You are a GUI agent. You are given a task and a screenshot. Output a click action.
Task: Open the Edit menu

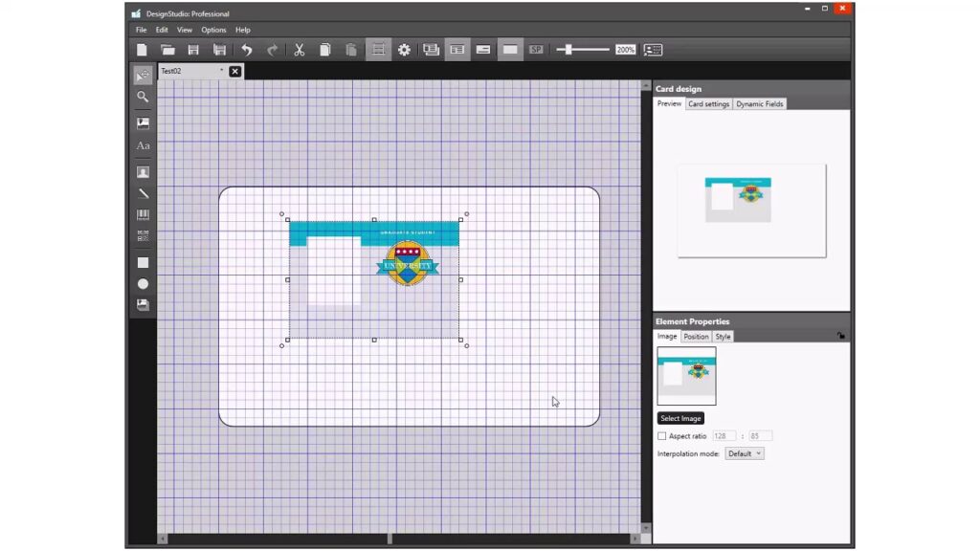tap(162, 30)
